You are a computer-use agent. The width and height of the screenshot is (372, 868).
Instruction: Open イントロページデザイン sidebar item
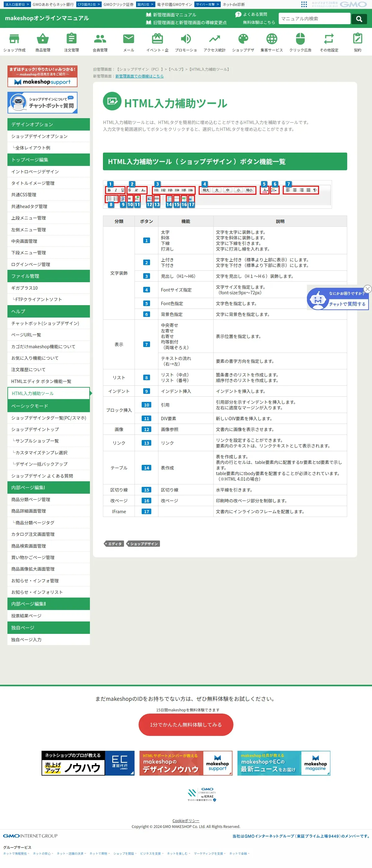point(49,171)
